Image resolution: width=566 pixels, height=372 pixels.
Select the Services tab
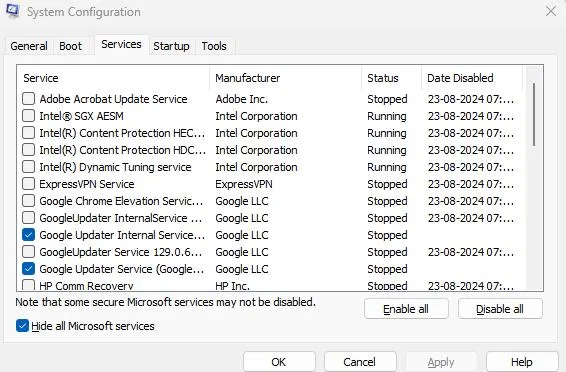click(121, 44)
